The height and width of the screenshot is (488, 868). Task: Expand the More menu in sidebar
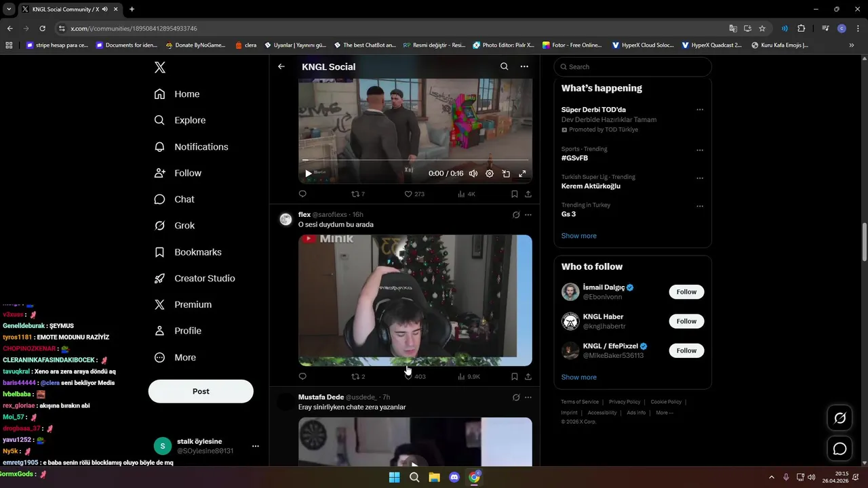175,357
